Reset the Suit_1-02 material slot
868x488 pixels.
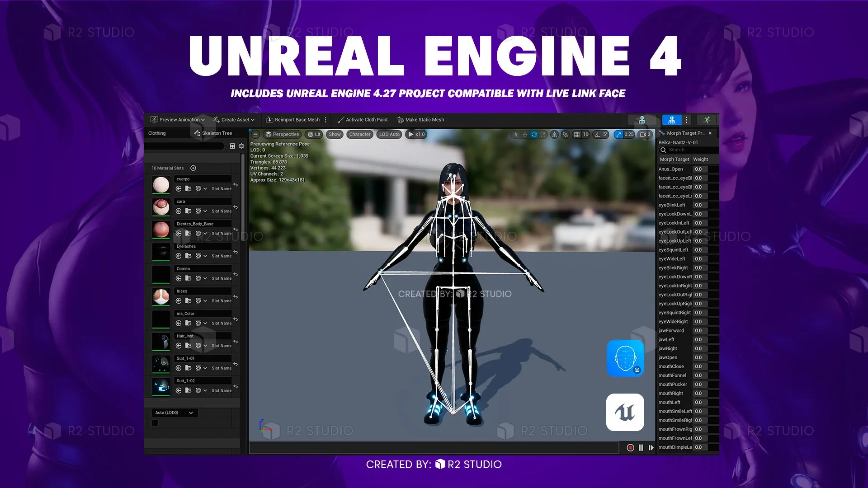[236, 386]
